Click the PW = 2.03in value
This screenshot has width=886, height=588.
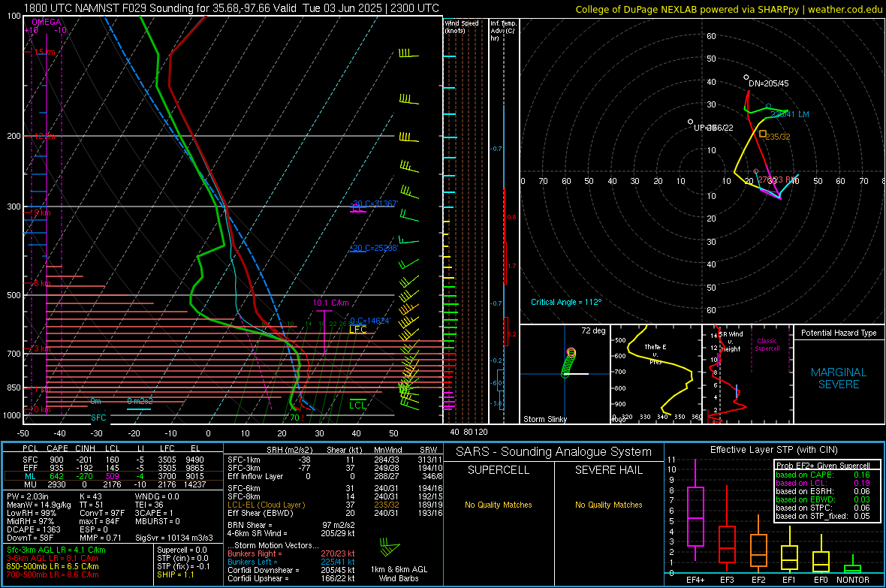[28, 496]
